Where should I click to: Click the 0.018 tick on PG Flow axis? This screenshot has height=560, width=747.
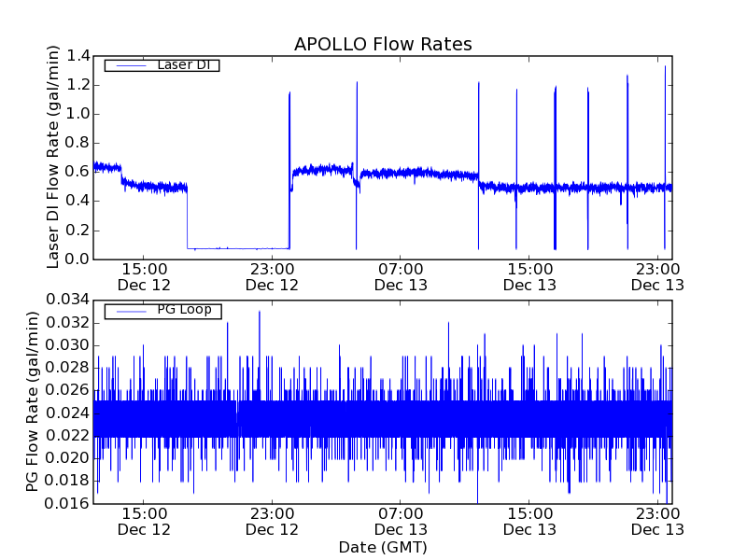pyautogui.click(x=67, y=481)
